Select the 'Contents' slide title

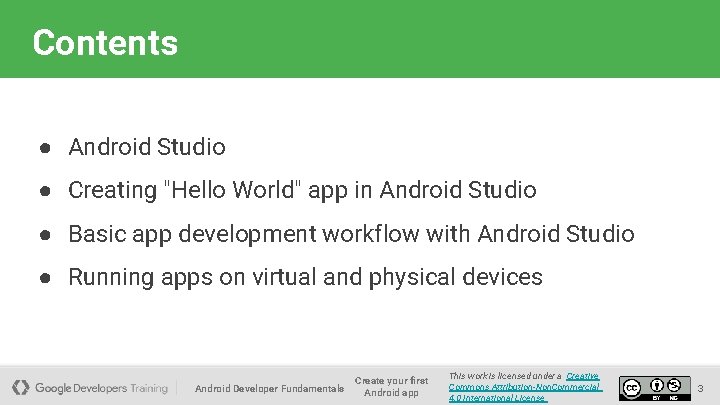tap(105, 43)
